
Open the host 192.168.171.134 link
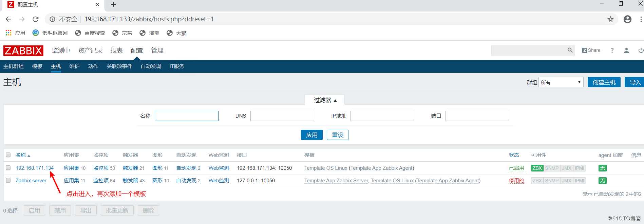[35, 168]
